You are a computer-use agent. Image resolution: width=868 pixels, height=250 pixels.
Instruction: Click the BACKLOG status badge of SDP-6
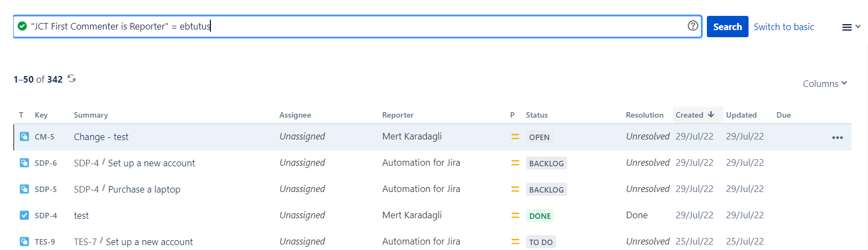click(546, 164)
